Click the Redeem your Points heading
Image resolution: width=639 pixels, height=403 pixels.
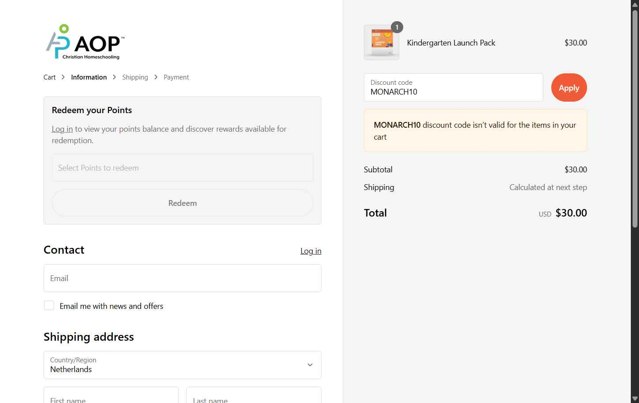tap(92, 110)
